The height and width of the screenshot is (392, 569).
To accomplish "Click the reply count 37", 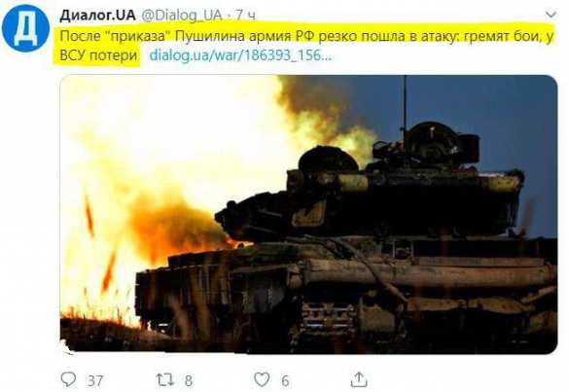I will [95, 380].
